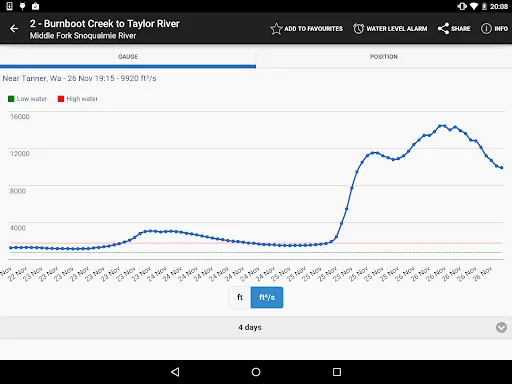The width and height of the screenshot is (512, 384).
Task: Switch to the Gauge tab
Action: pyautogui.click(x=128, y=57)
